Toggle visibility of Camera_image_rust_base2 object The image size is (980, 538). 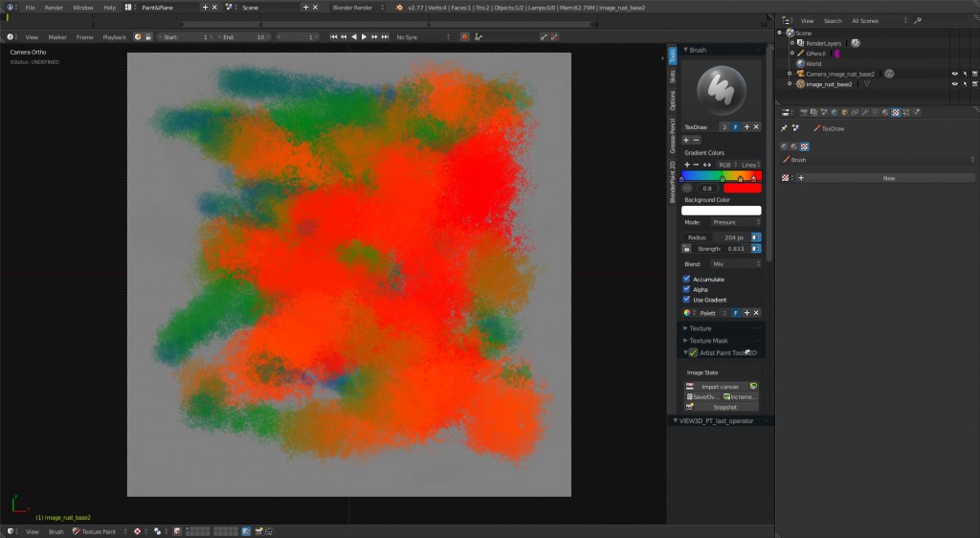tap(954, 74)
